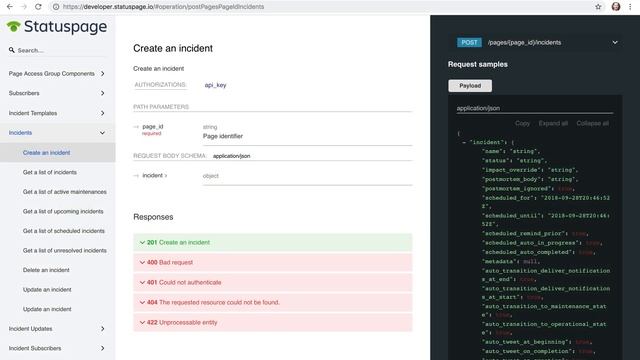Viewport: 640px width, 360px height.
Task: Click Expand all in request sample
Action: pos(553,123)
